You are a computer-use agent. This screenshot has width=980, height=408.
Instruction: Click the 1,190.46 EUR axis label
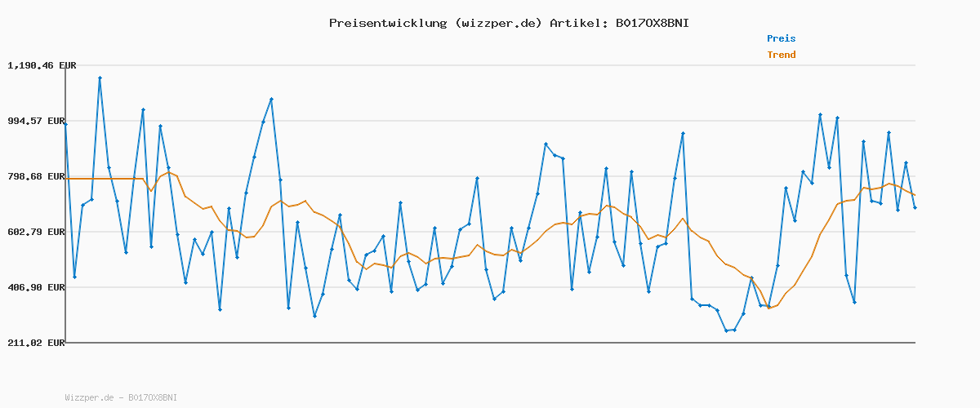(42, 65)
